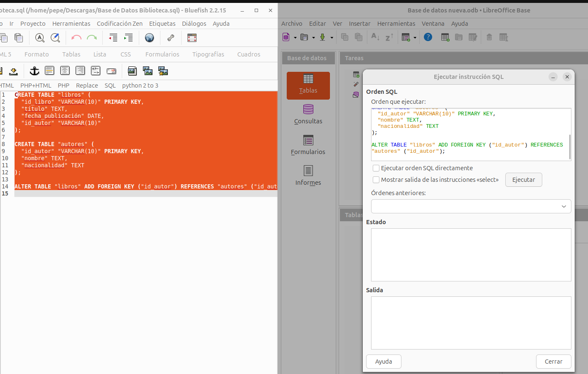This screenshot has width=588, height=374.
Task: Switch to the SQL tab in Bluefish
Action: coord(110,86)
